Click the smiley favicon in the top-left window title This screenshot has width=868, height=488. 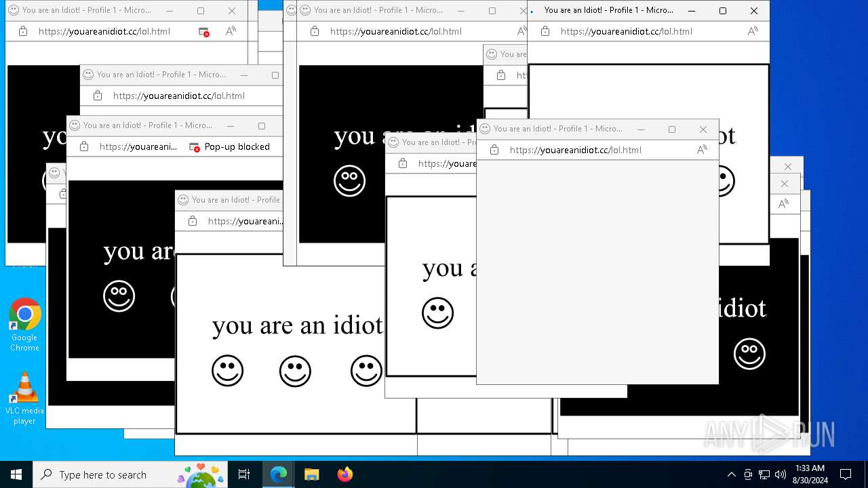13,10
